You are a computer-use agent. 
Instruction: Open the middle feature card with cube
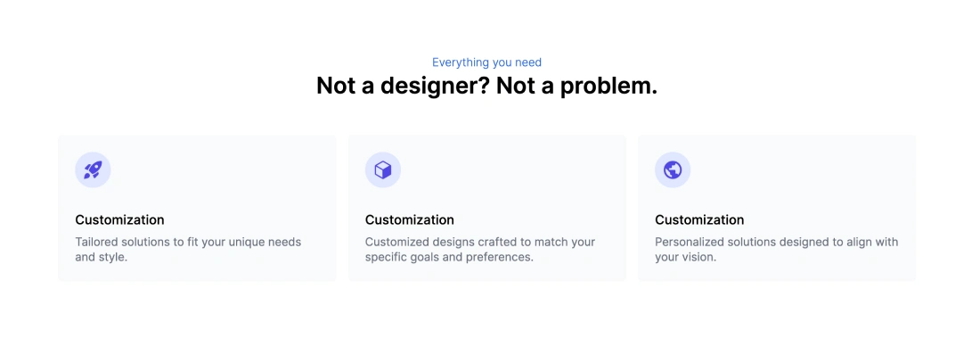(x=486, y=208)
